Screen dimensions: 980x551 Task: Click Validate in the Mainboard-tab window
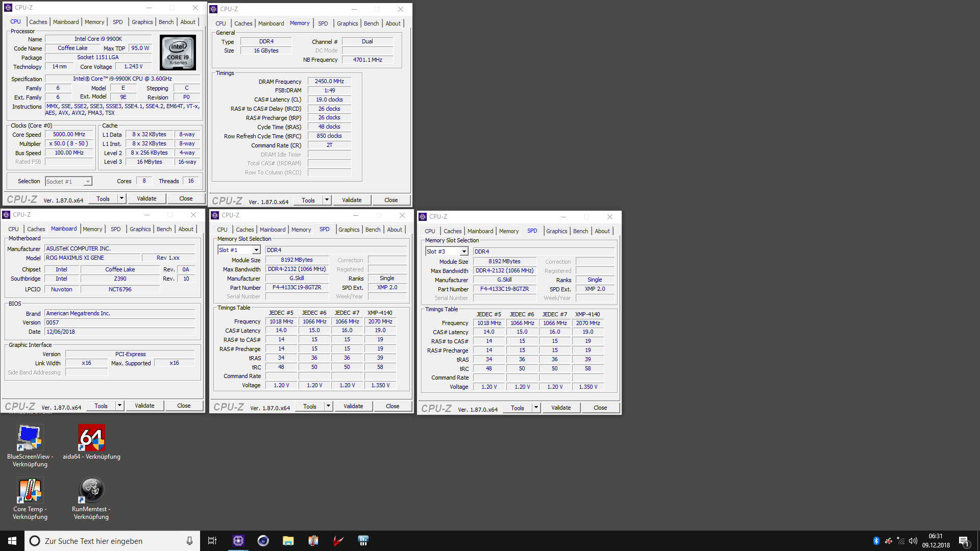pos(144,406)
